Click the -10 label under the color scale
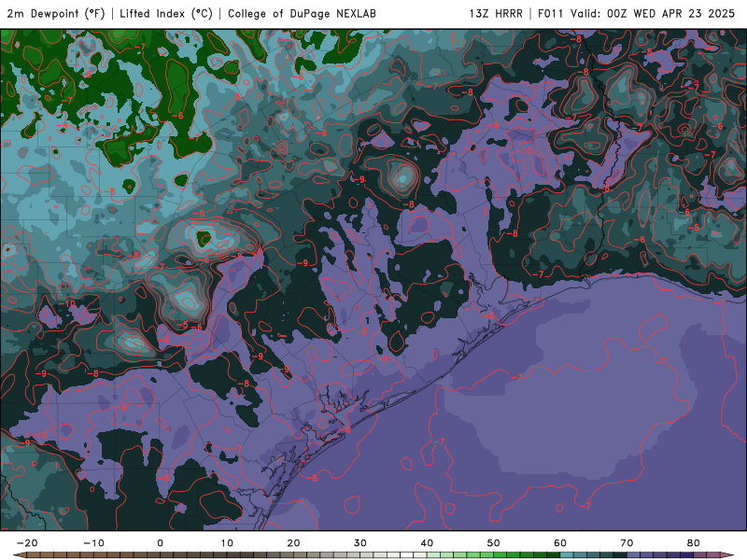747x560 pixels. [x=93, y=543]
